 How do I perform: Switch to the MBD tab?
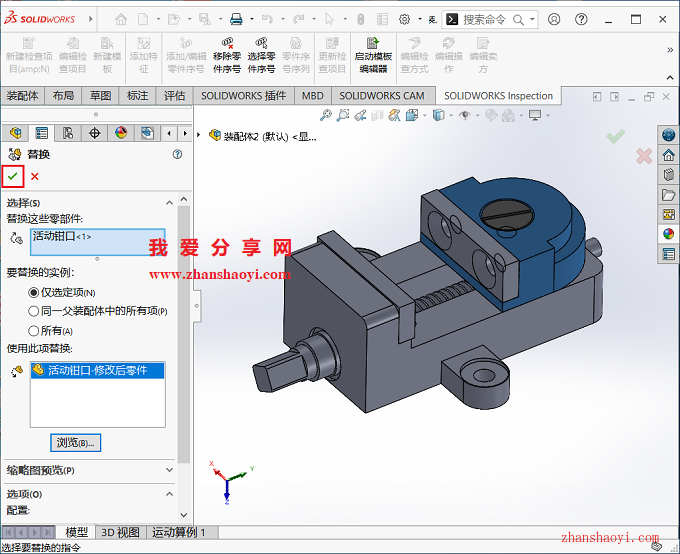(313, 95)
